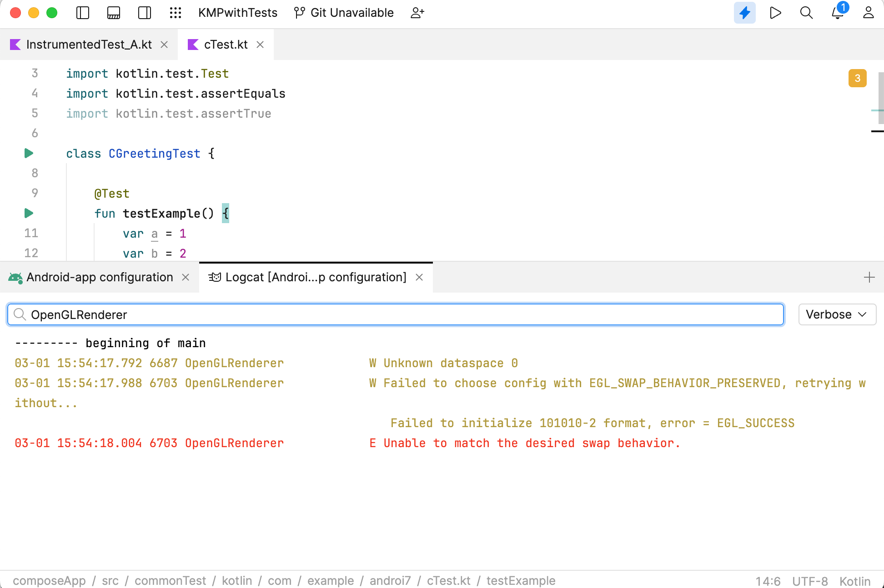Open search with the magnifier icon
This screenshot has width=884, height=588.
[x=806, y=13]
